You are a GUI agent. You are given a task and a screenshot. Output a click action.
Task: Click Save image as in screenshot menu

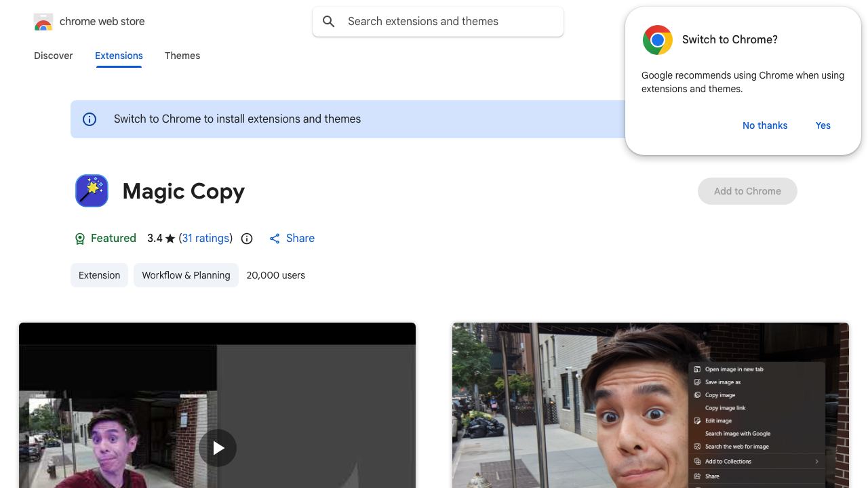click(x=723, y=382)
